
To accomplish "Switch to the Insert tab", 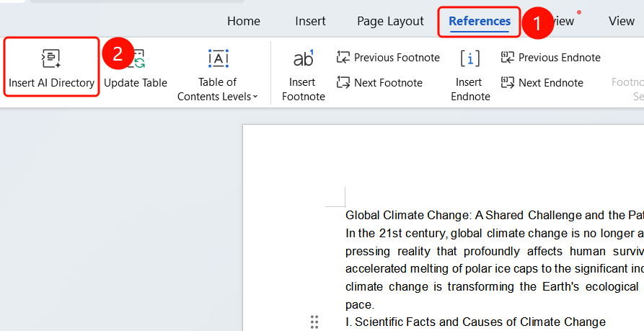I will (x=310, y=21).
